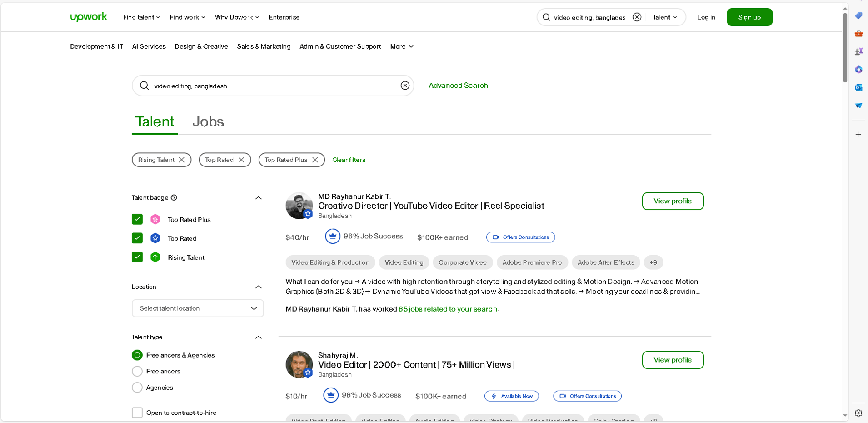Click the Log in link

706,17
